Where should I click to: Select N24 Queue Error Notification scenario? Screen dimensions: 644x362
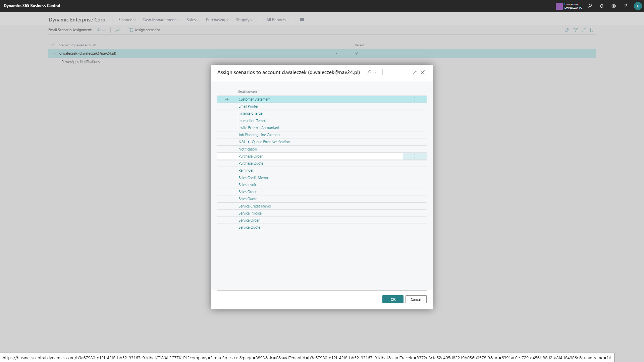(264, 142)
